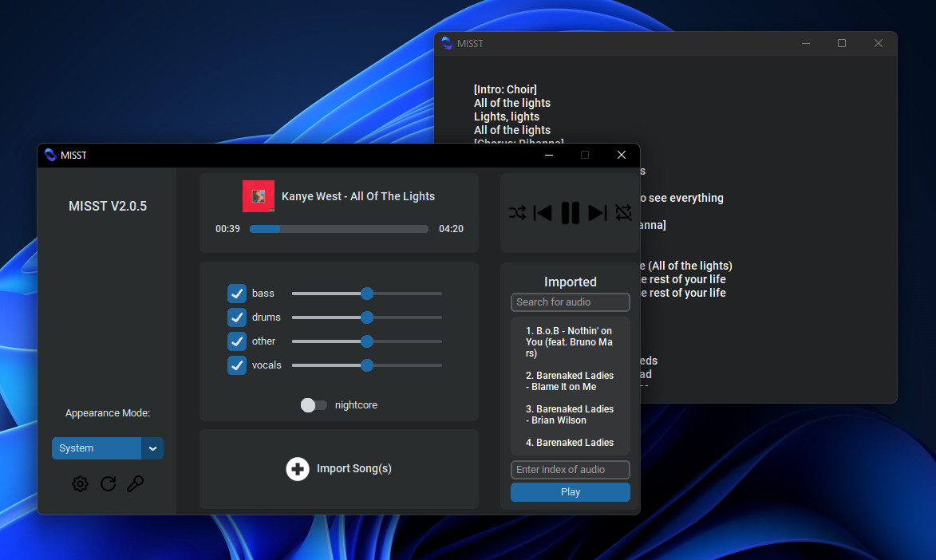Click the drums volume slider handle

click(367, 317)
